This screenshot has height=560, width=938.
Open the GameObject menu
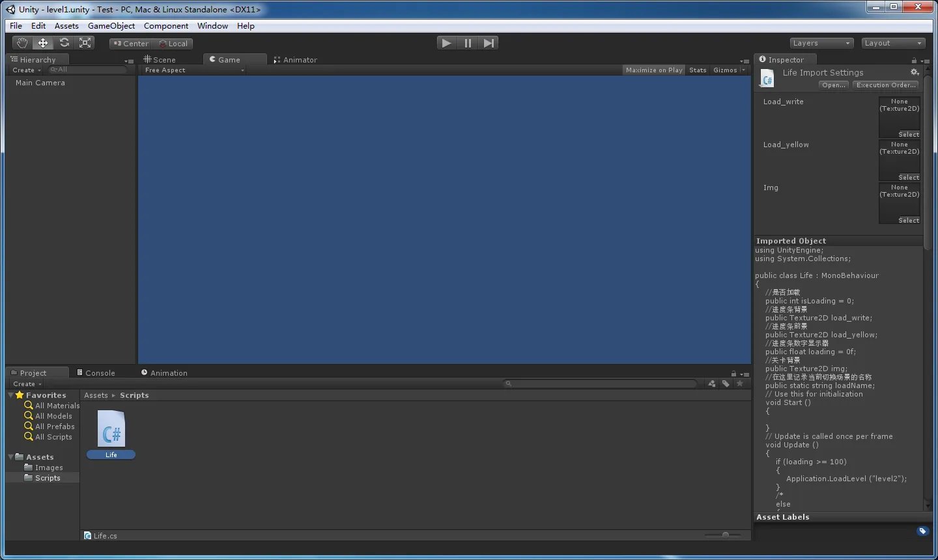point(111,26)
